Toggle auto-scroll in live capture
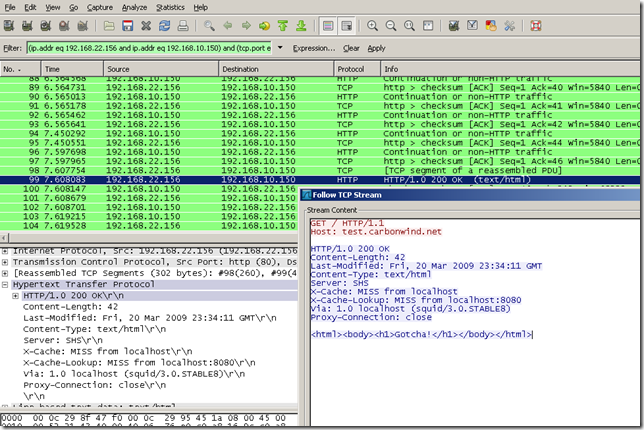Image resolution: width=644 pixels, height=430 pixels. click(346, 26)
